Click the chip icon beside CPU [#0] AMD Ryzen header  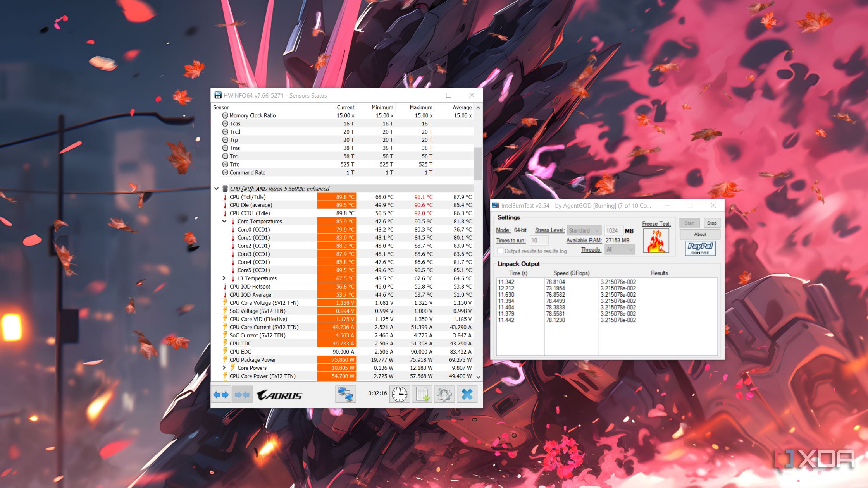pos(225,189)
